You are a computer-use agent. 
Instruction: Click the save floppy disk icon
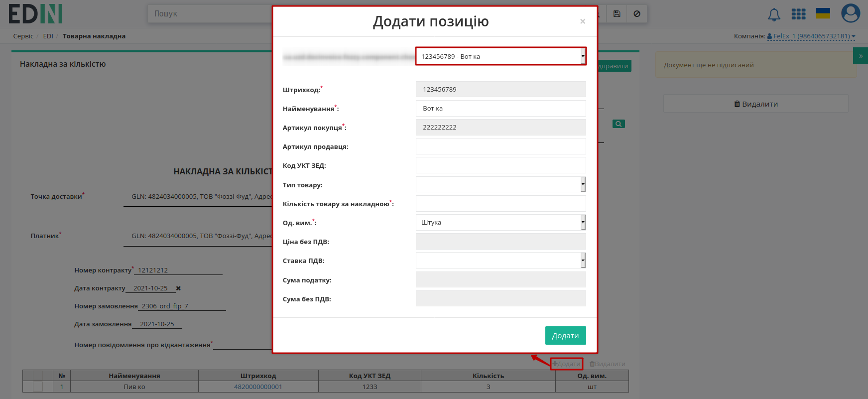(617, 14)
